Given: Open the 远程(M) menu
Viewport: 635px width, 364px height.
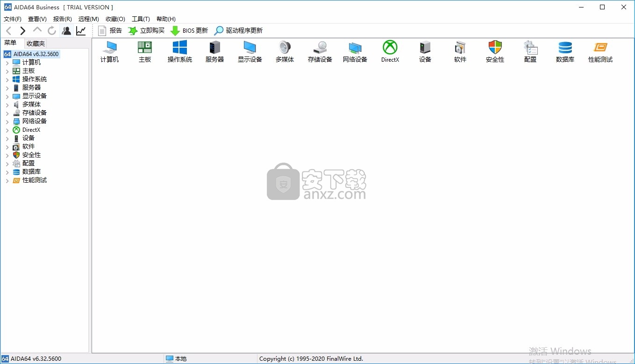Looking at the screenshot, I should click(x=89, y=19).
